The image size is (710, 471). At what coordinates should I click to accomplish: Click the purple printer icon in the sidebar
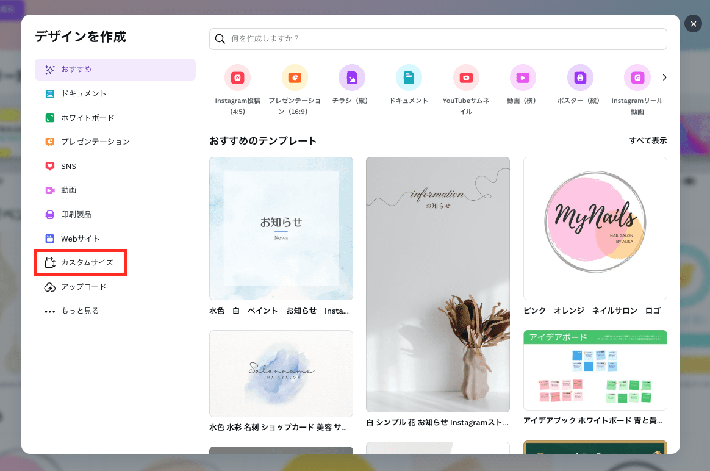click(50, 214)
